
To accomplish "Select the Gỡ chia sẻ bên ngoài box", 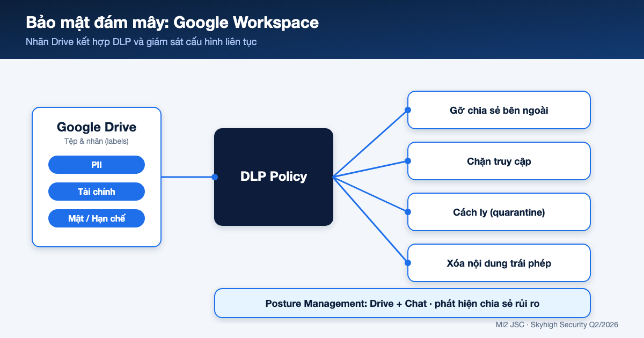I will pyautogui.click(x=499, y=110).
